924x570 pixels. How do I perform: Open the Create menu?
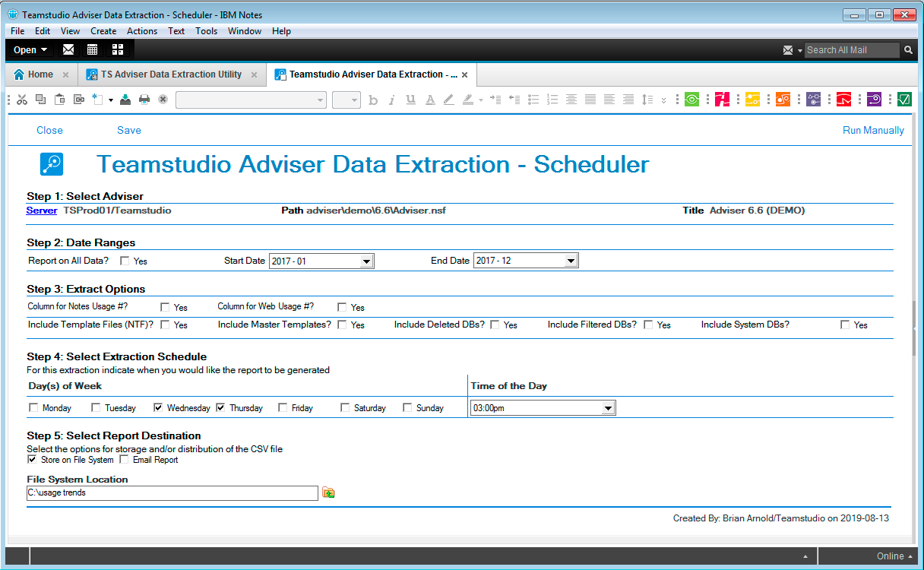(103, 31)
